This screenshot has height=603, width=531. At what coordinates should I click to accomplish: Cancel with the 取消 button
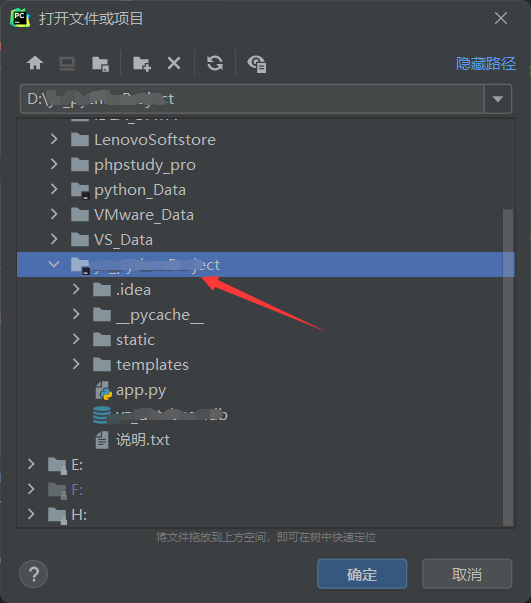467,574
